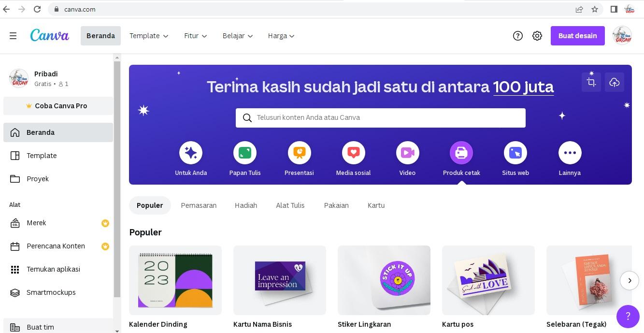Screen dimensions: 644x333
Task: Choose the Video category icon
Action: click(x=407, y=153)
